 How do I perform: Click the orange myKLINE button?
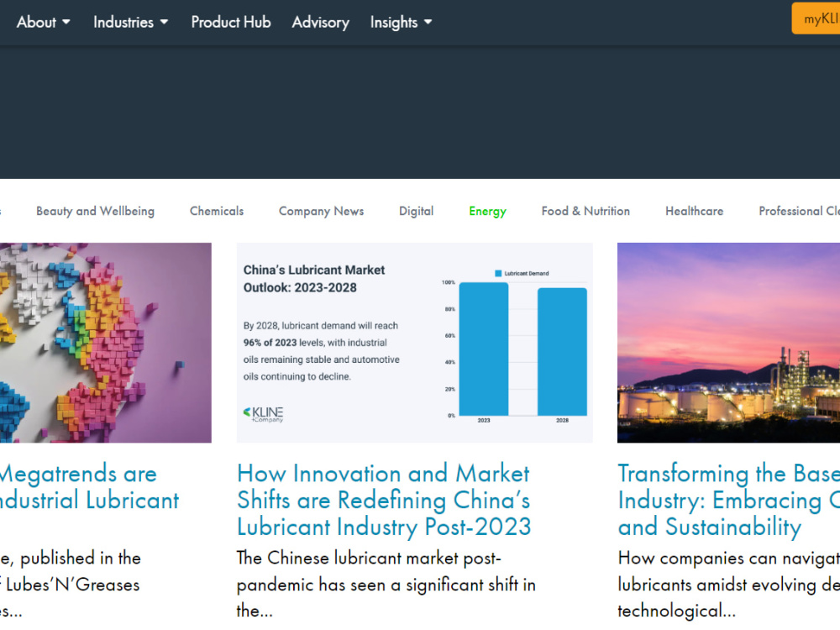click(816, 18)
